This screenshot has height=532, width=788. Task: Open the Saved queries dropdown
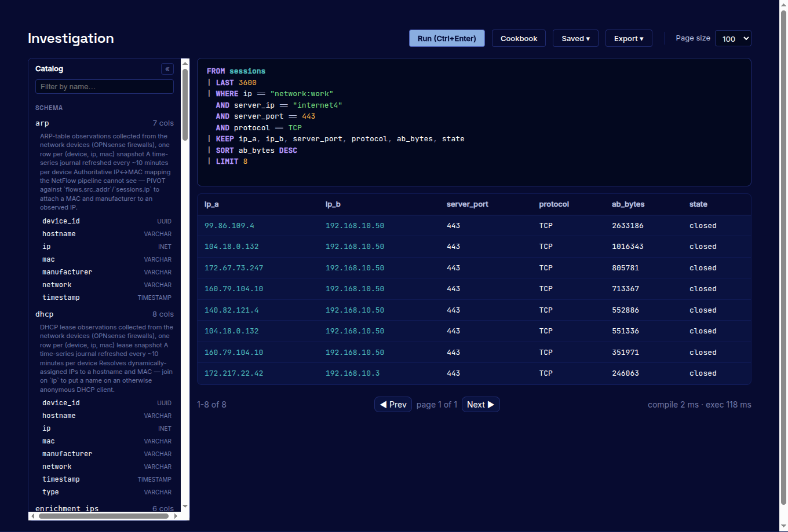pyautogui.click(x=575, y=38)
